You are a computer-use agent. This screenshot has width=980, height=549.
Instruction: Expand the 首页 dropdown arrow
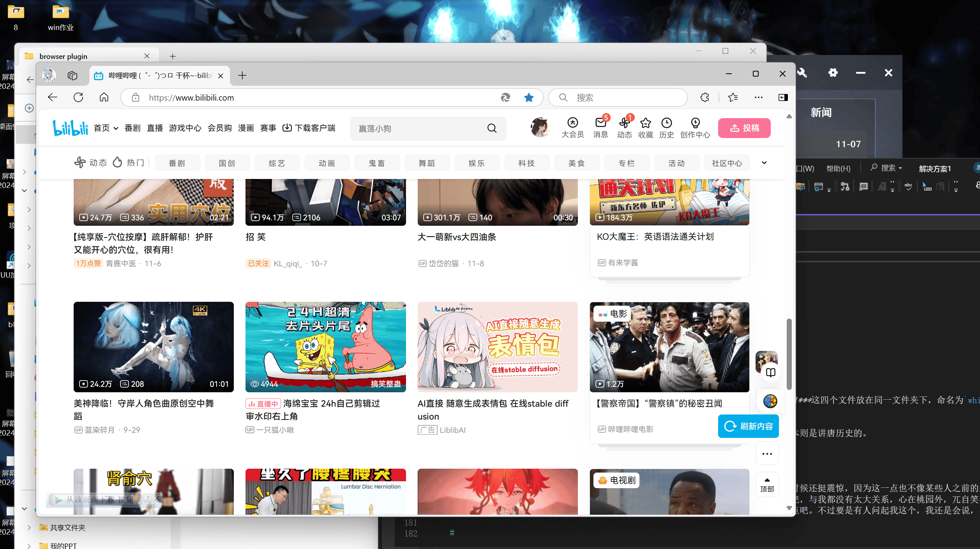click(x=116, y=128)
